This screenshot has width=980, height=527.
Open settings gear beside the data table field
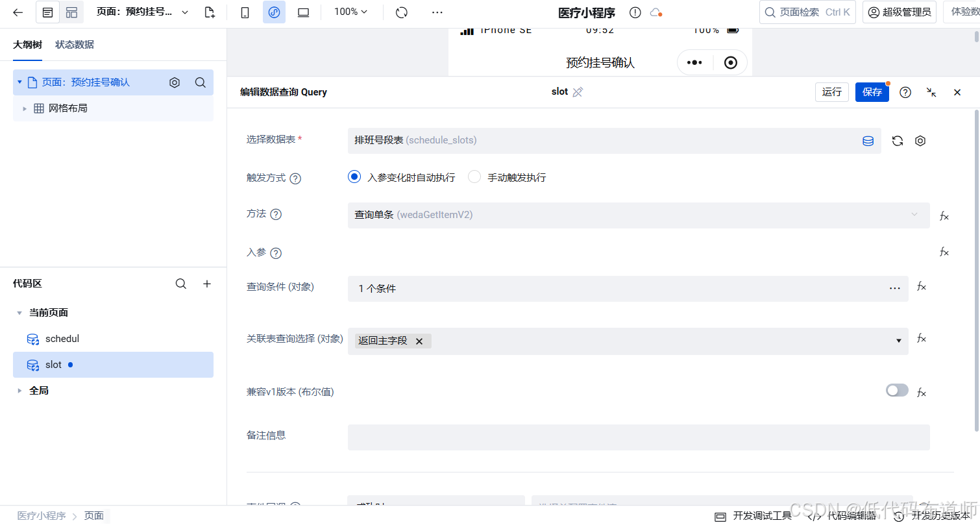pos(920,140)
